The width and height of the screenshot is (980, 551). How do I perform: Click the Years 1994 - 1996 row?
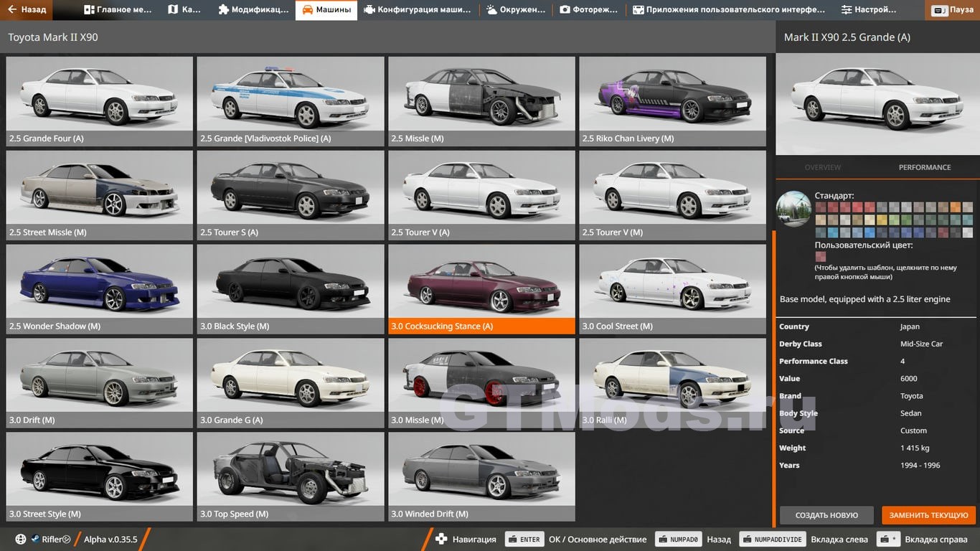click(876, 465)
